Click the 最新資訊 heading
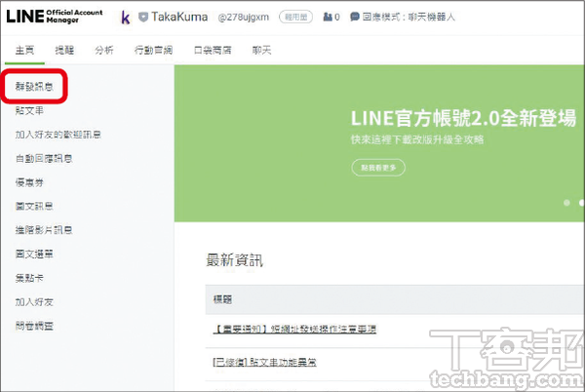Viewport: 585px width, 392px height. pyautogui.click(x=235, y=260)
